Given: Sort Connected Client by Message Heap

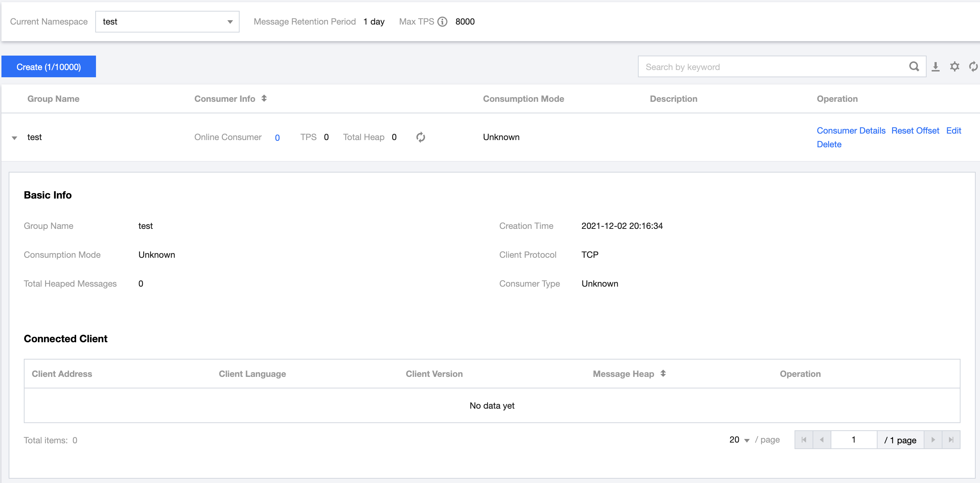Looking at the screenshot, I should coord(663,373).
